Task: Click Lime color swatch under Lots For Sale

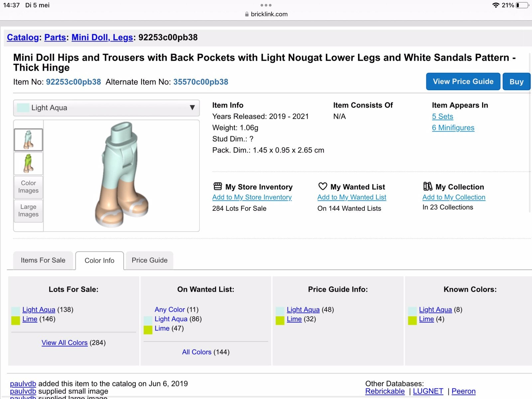Action: click(x=16, y=321)
